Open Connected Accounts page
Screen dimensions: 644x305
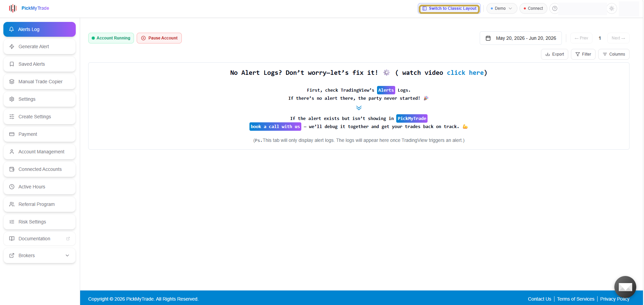pos(39,169)
